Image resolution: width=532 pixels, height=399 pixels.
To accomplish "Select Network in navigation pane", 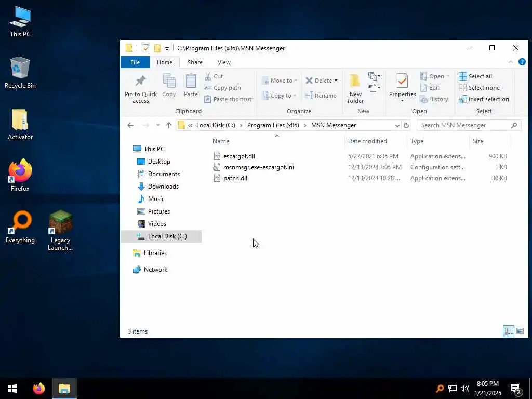I will pyautogui.click(x=155, y=270).
